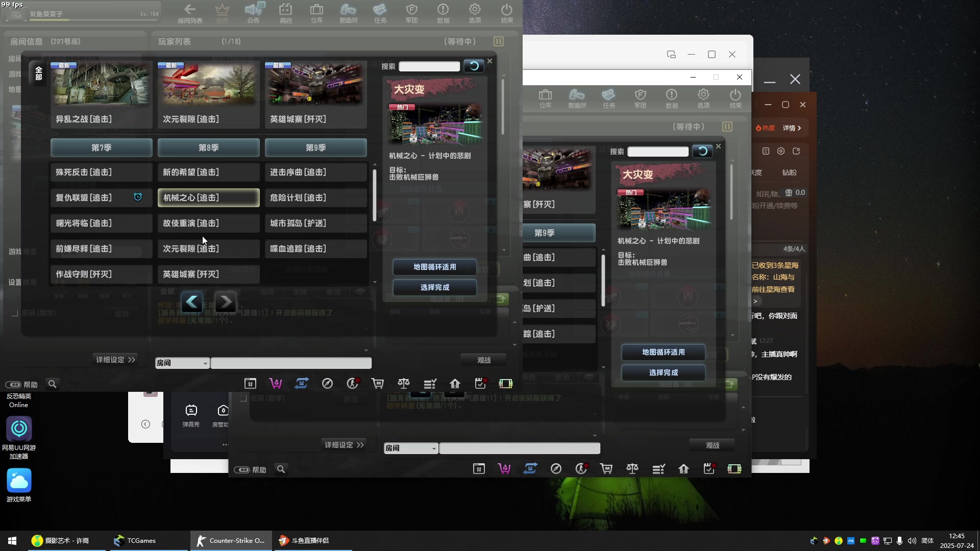This screenshot has height=551, width=980.
Task: Open the 数据 stats icon in front game window
Action: (x=443, y=13)
